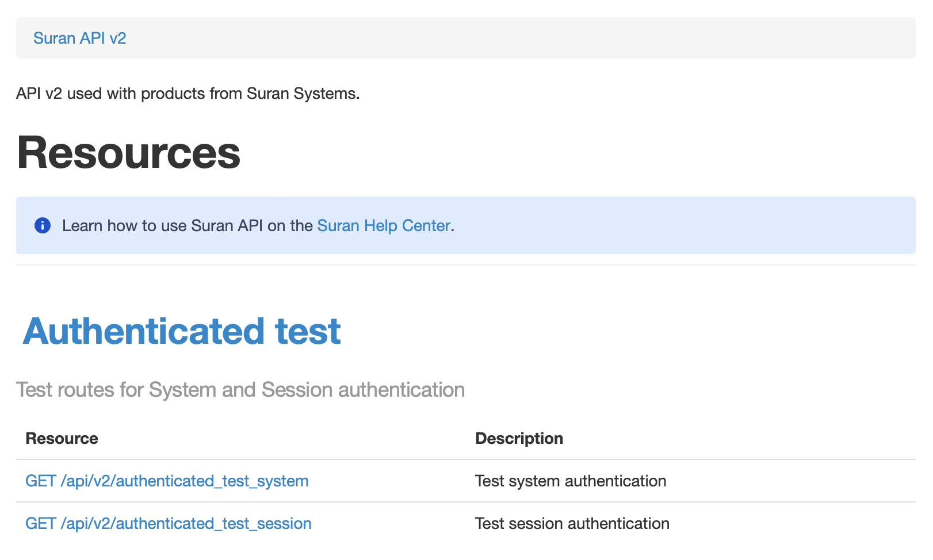Viewport: 933px width, 560px height.
Task: Click the Description column header
Action: point(519,438)
